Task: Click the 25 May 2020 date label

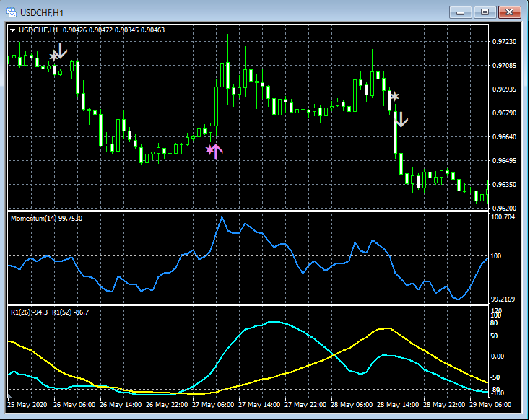Action: [x=27, y=404]
